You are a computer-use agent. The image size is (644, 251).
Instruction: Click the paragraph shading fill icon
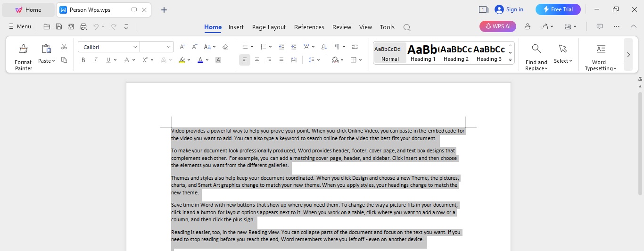click(335, 60)
